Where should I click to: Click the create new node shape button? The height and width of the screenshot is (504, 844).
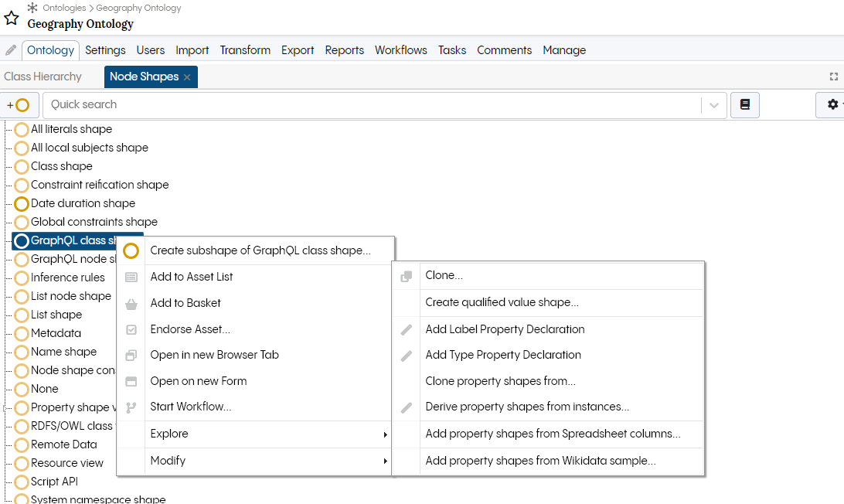(19, 105)
